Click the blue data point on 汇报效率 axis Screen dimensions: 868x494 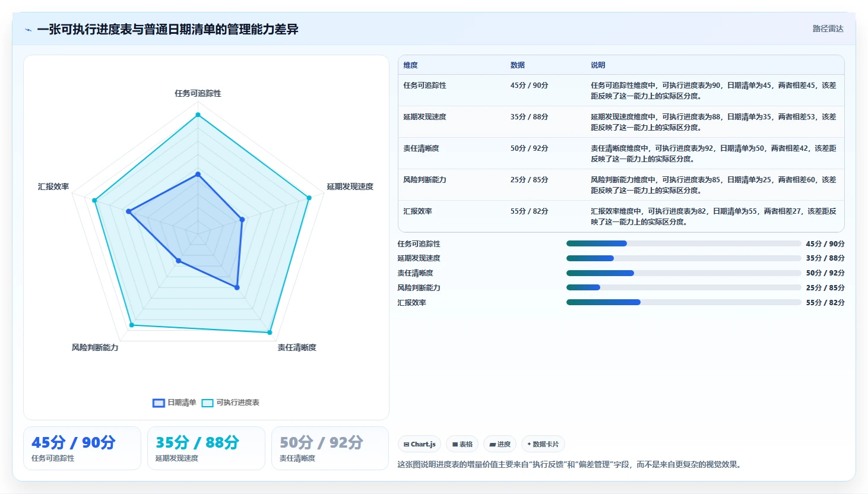coord(128,211)
